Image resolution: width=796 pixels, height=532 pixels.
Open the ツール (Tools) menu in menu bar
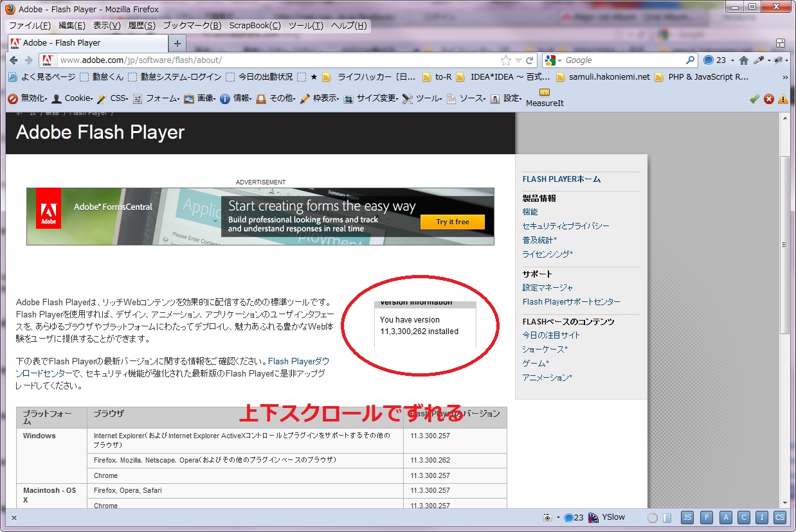tap(306, 26)
